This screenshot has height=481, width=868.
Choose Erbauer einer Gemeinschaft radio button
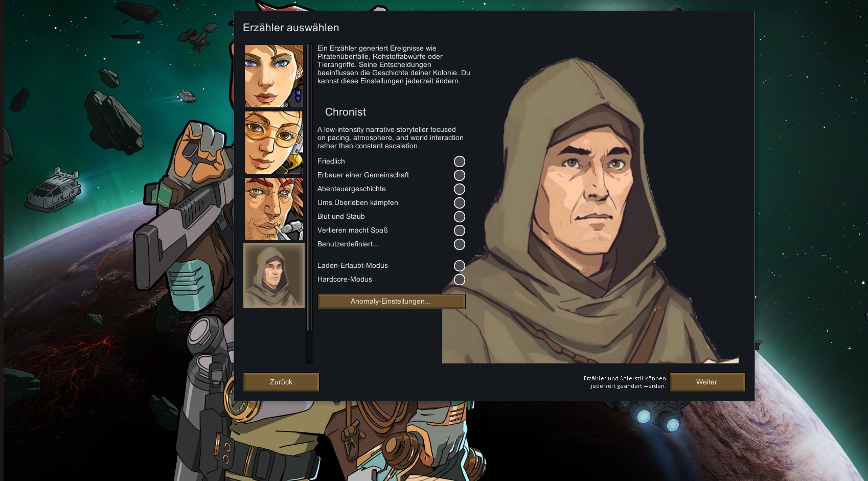pyautogui.click(x=460, y=175)
